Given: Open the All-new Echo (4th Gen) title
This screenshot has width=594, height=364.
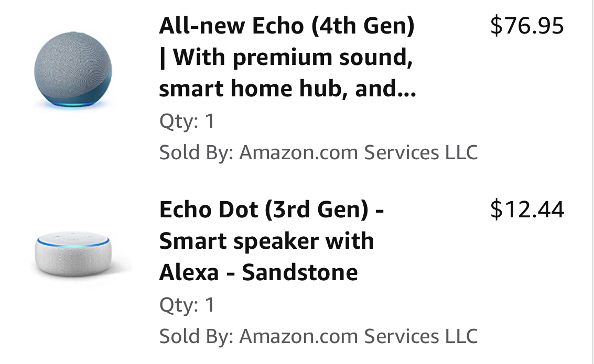Looking at the screenshot, I should pos(287,26).
